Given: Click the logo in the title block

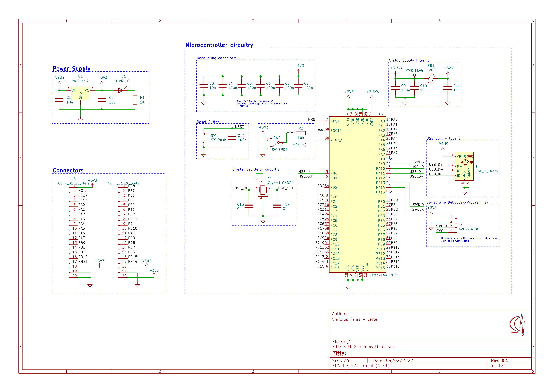Looking at the screenshot, I should (x=517, y=325).
